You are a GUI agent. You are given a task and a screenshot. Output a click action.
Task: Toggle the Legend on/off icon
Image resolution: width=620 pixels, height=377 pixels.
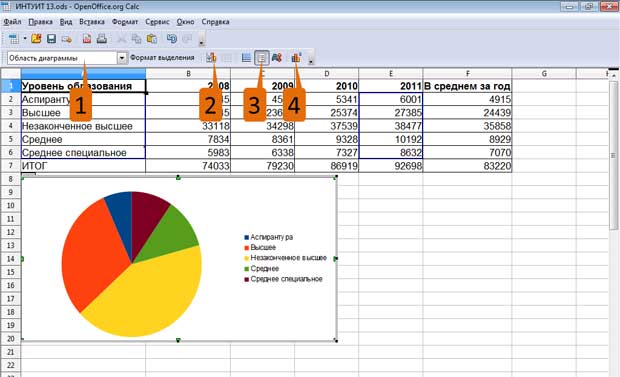coord(261,58)
